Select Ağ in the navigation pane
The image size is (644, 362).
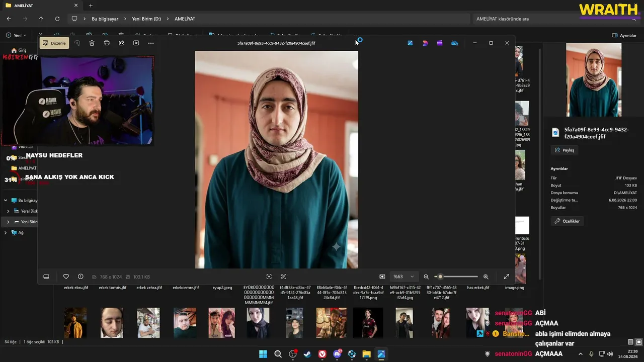coord(21,233)
